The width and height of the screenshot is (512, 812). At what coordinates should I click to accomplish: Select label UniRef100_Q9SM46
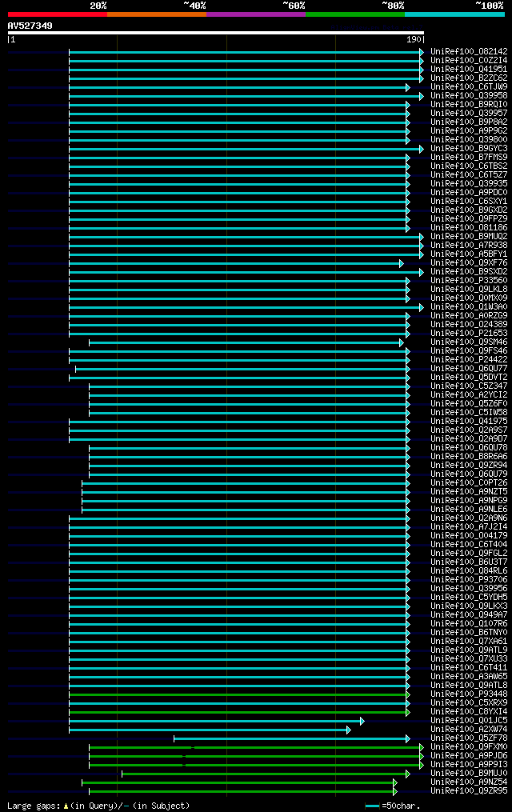coord(469,342)
